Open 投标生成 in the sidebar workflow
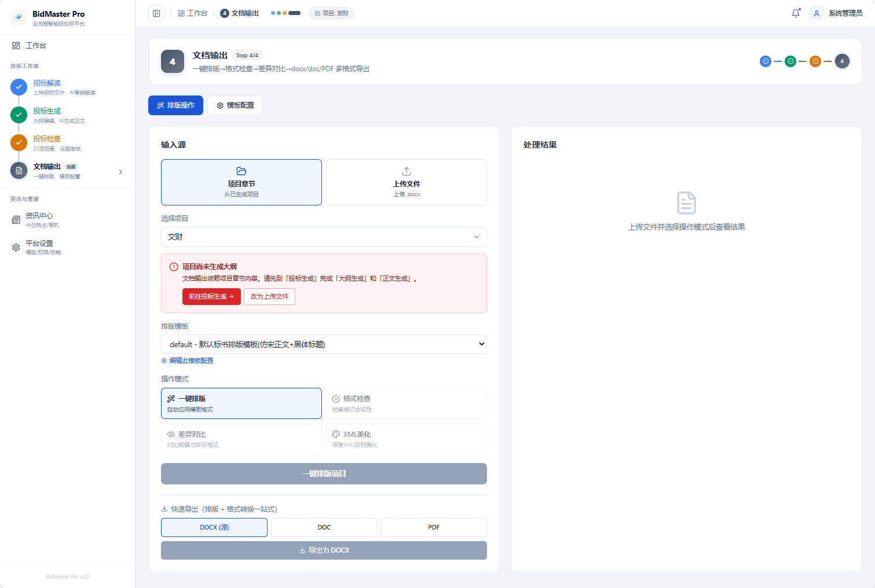Viewport: 875px width, 588px height. point(67,115)
